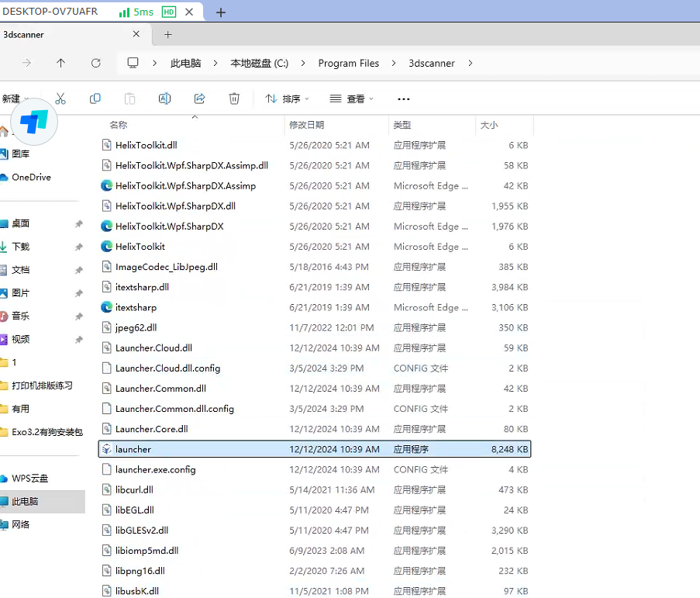Open the 排序 (Sort) dropdown
The height and width of the screenshot is (598, 700).
(287, 99)
